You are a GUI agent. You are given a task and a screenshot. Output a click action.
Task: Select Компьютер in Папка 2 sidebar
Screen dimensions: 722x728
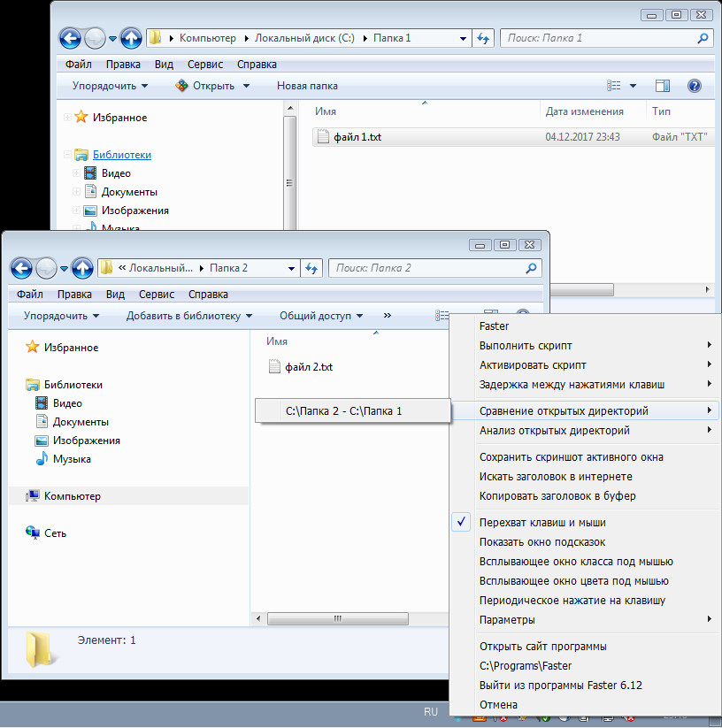click(x=73, y=496)
